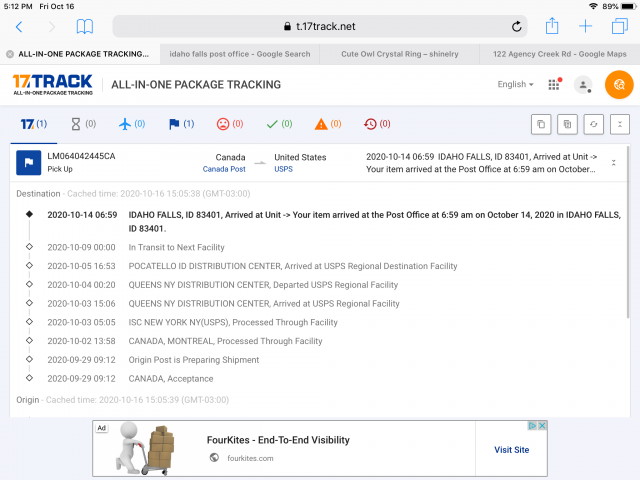Open the Safari share sheet icon
Image resolution: width=640 pixels, height=480 pixels.
point(552,26)
